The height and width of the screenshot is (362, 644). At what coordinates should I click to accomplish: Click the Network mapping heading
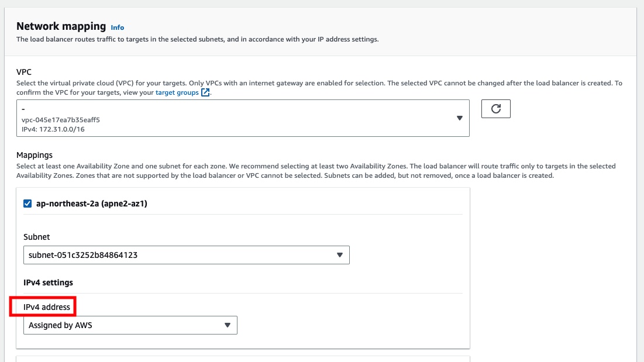(61, 26)
